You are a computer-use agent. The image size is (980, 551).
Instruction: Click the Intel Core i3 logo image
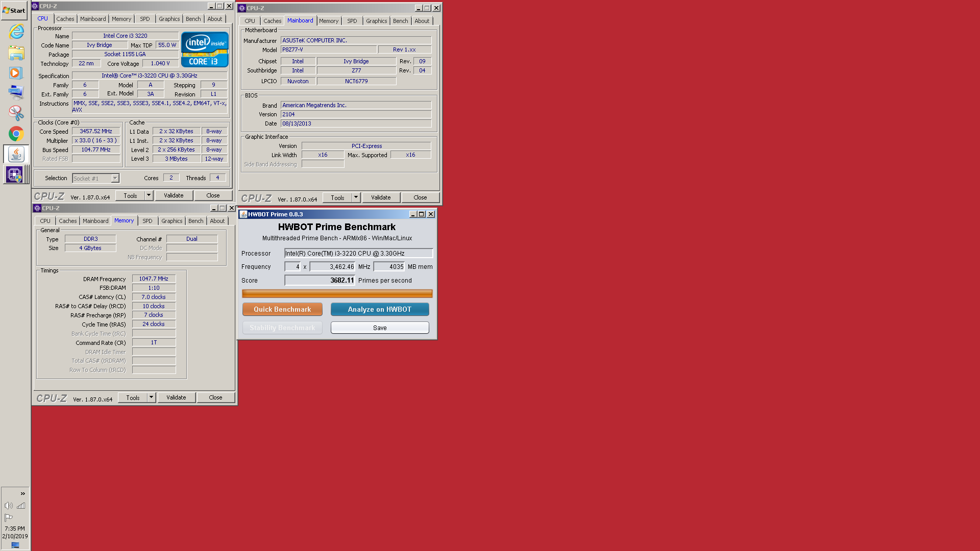[205, 49]
